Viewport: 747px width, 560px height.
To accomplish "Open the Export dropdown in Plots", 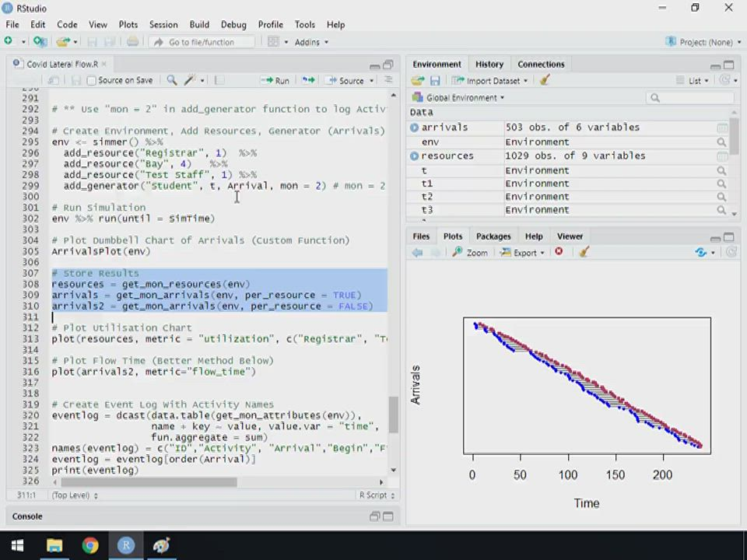I will click(522, 253).
